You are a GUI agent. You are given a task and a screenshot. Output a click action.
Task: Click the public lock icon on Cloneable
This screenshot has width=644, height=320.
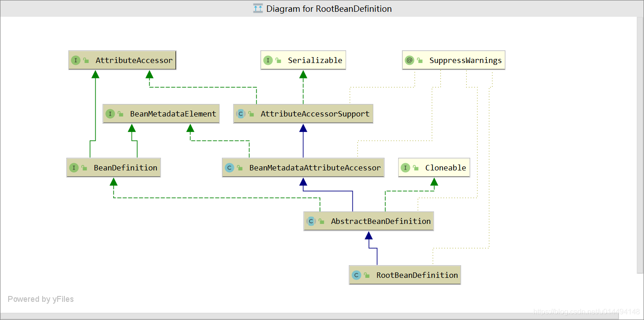[x=416, y=168]
